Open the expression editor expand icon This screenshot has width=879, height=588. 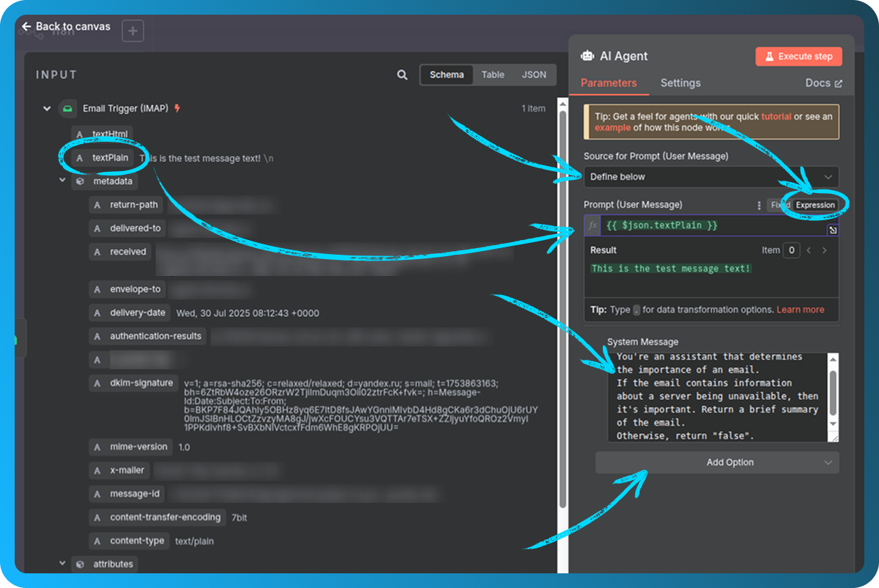833,230
